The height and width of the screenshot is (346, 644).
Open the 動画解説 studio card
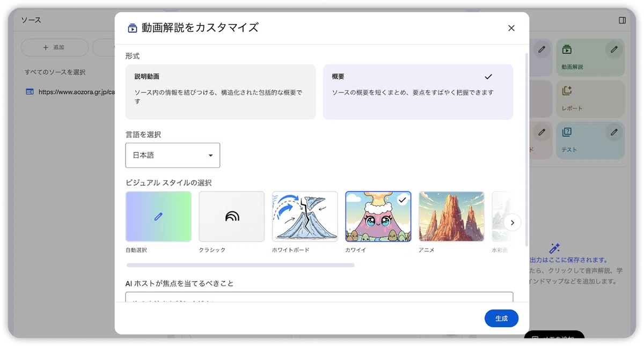(590, 57)
